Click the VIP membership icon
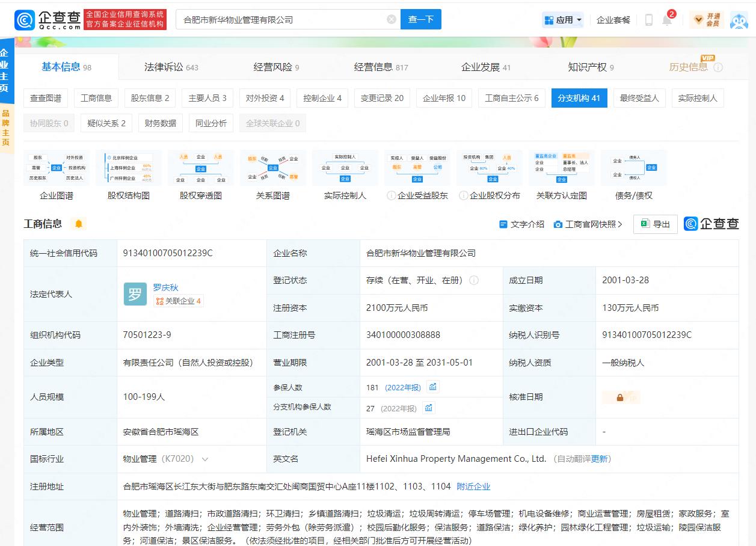The height and width of the screenshot is (546, 756). [707, 20]
